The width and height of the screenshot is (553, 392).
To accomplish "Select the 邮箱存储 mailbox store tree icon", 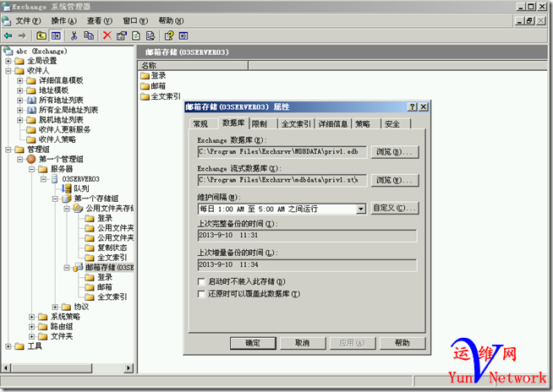I will pyautogui.click(x=78, y=268).
